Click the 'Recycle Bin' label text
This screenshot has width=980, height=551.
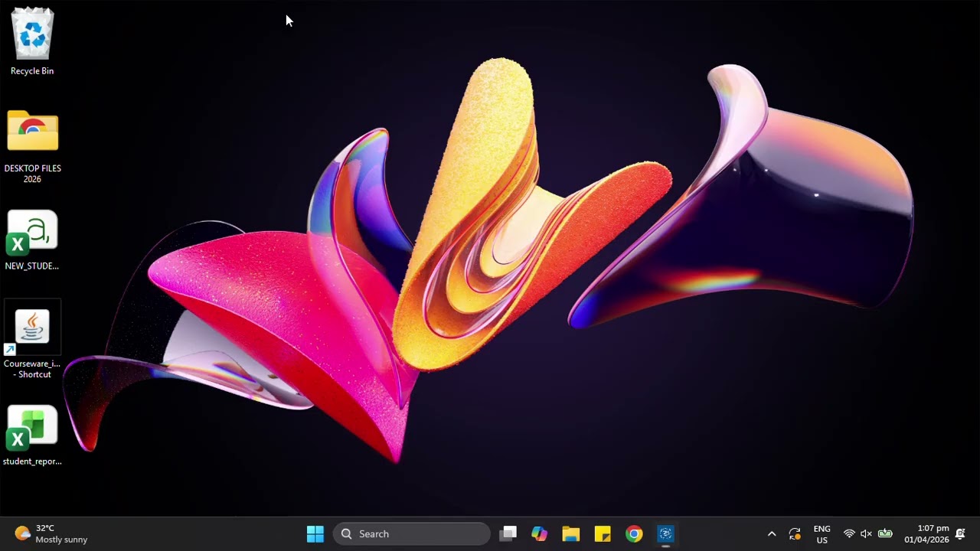click(32, 71)
